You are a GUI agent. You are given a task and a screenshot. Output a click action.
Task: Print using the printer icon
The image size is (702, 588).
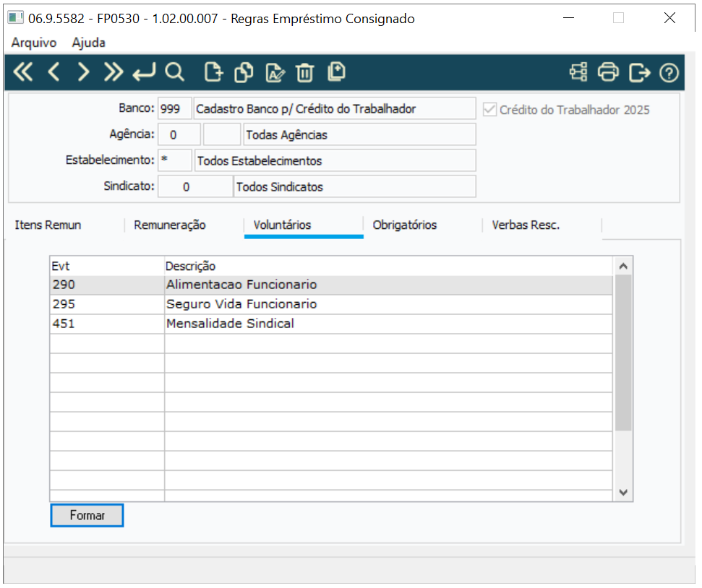(x=609, y=72)
